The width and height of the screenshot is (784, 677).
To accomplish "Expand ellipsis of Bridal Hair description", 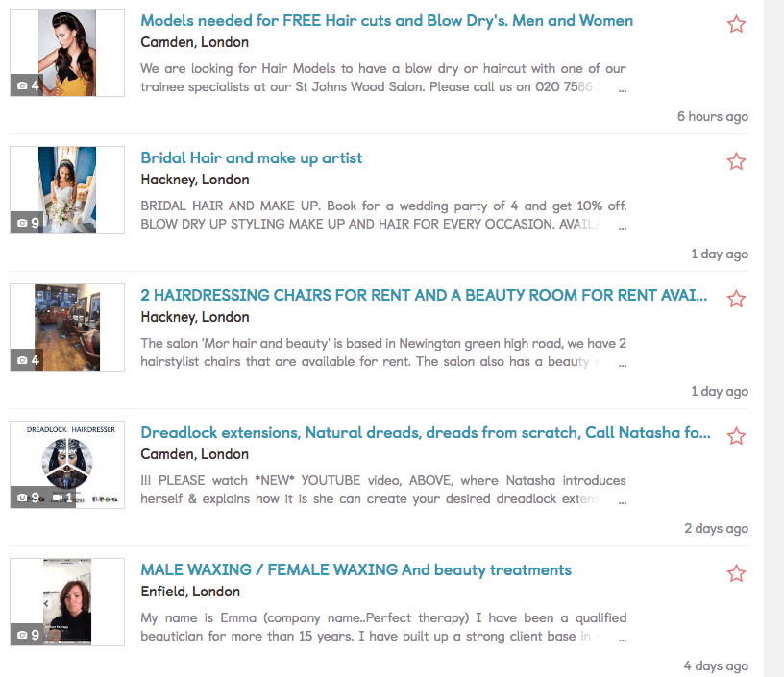I will coord(623,228).
